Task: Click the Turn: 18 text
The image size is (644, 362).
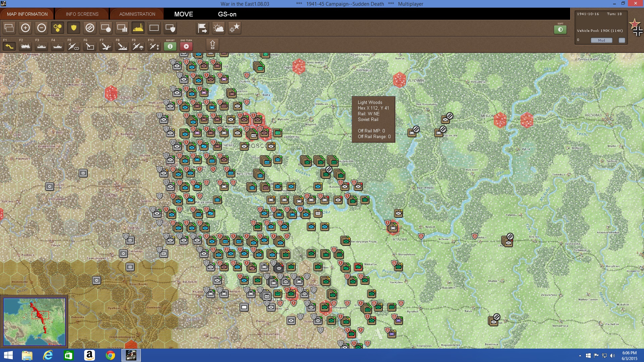Action: pyautogui.click(x=614, y=14)
